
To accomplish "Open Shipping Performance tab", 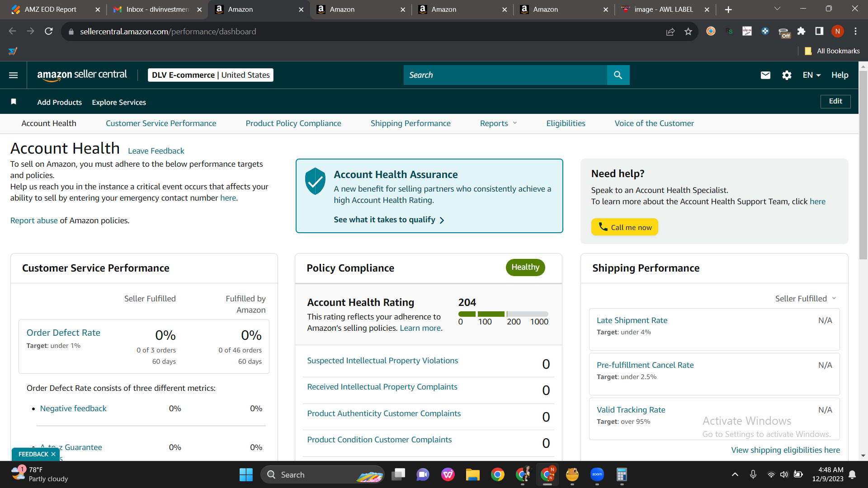I will pos(410,123).
